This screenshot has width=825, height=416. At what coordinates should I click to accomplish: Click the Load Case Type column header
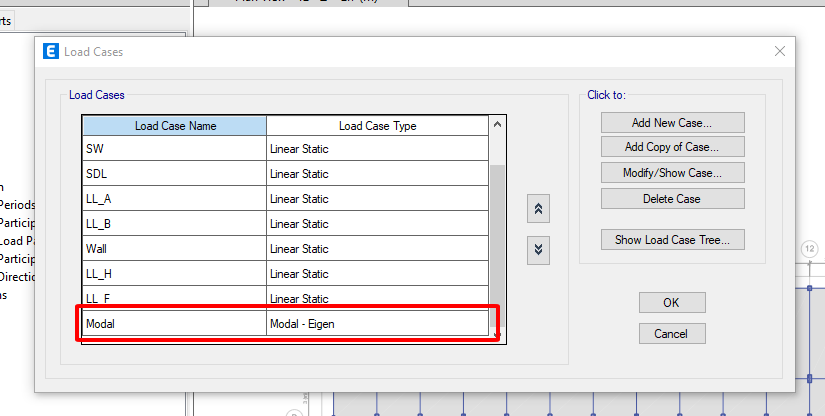pyautogui.click(x=378, y=126)
